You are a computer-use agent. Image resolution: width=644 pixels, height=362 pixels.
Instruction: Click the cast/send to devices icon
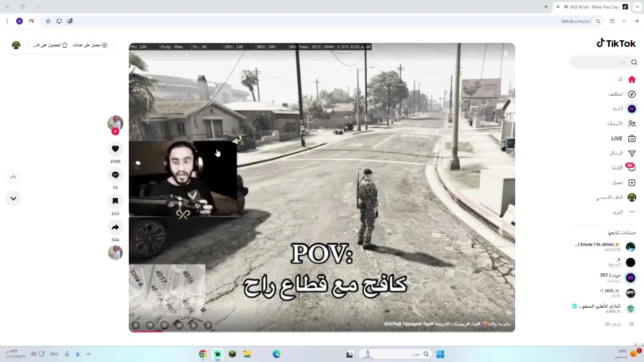(x=70, y=21)
